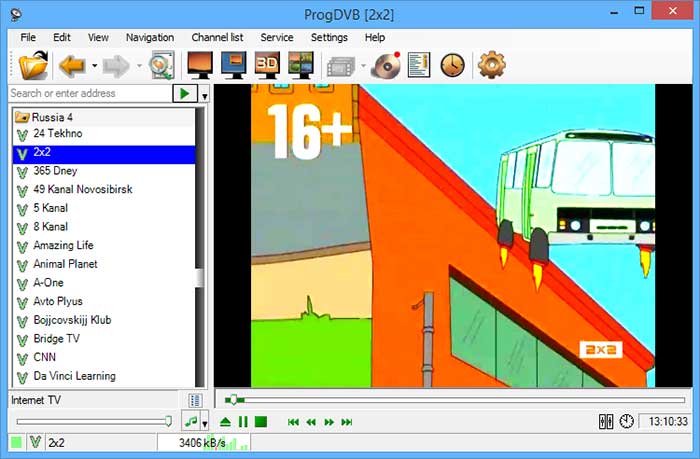Screen dimensions: 700x459
Task: Click the channel list scrollbar thumb
Action: (200, 278)
